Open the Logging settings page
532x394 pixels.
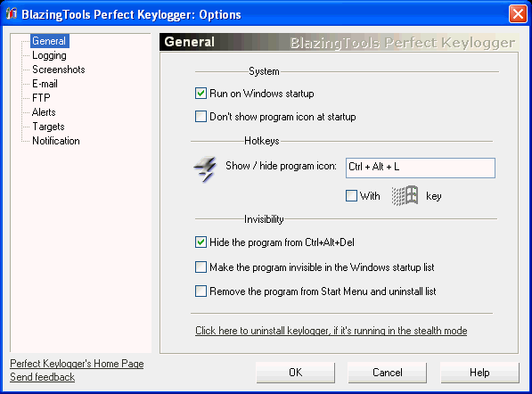pyautogui.click(x=49, y=55)
